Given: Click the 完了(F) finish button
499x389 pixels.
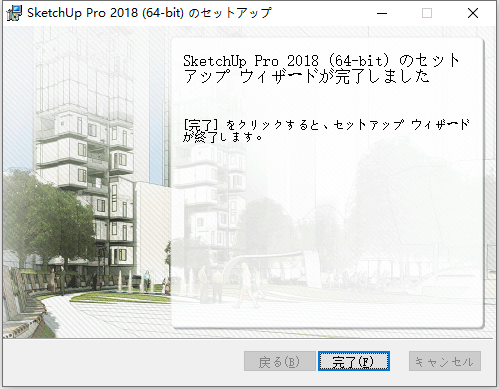Looking at the screenshot, I should point(354,361).
